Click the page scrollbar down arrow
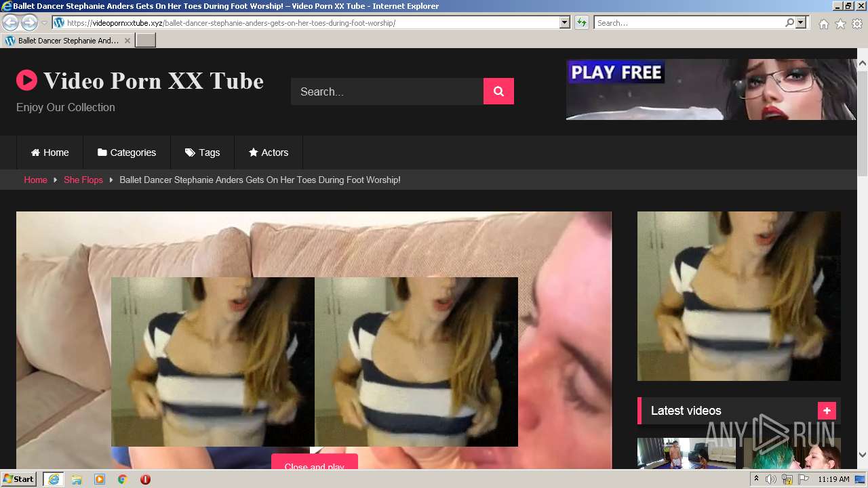The image size is (868, 488). coord(862,454)
